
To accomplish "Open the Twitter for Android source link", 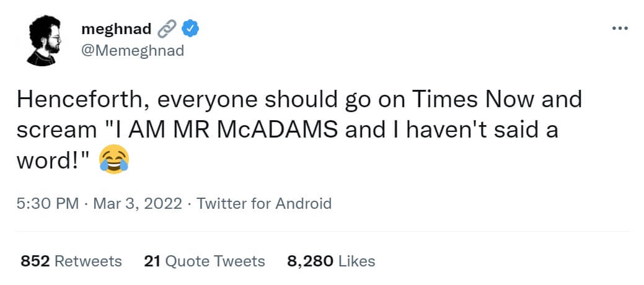I will click(x=263, y=203).
